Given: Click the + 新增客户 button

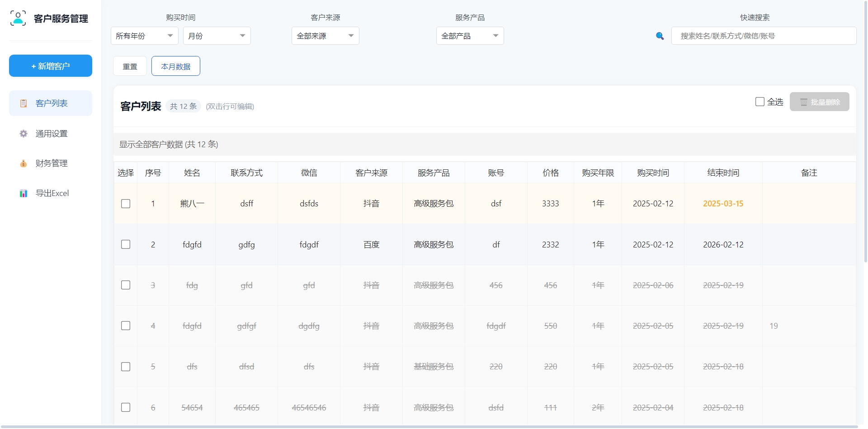Looking at the screenshot, I should [51, 66].
